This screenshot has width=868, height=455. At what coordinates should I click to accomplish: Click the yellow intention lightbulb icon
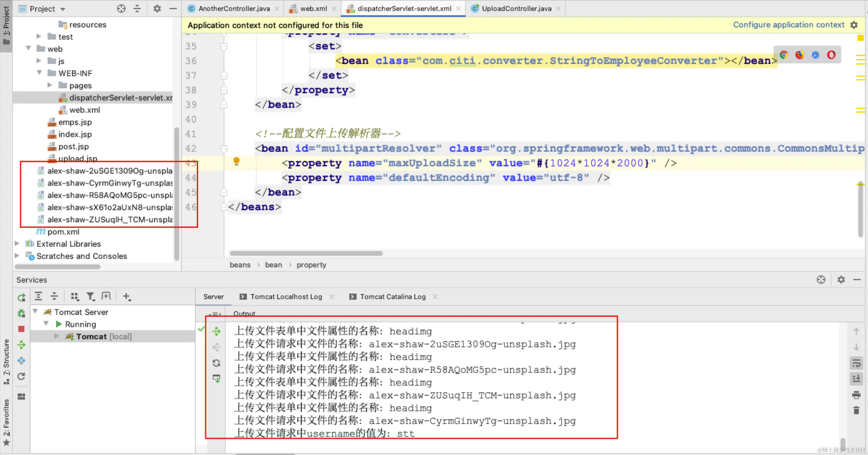click(237, 162)
